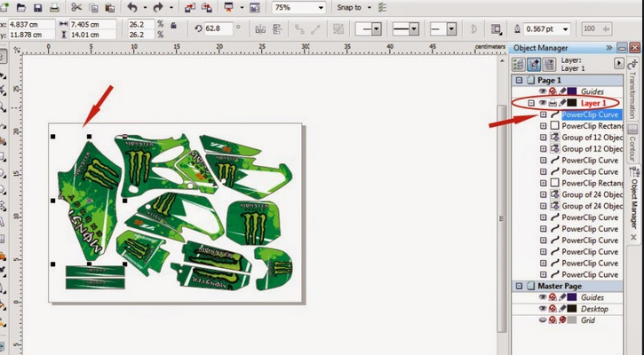Select the Layer 1 label in the tree
Viewport: 644px width, 355px height.
pos(593,103)
